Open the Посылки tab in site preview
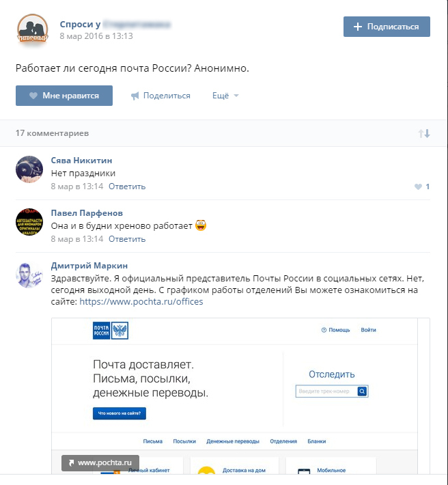The height and width of the screenshot is (485, 448). click(184, 441)
